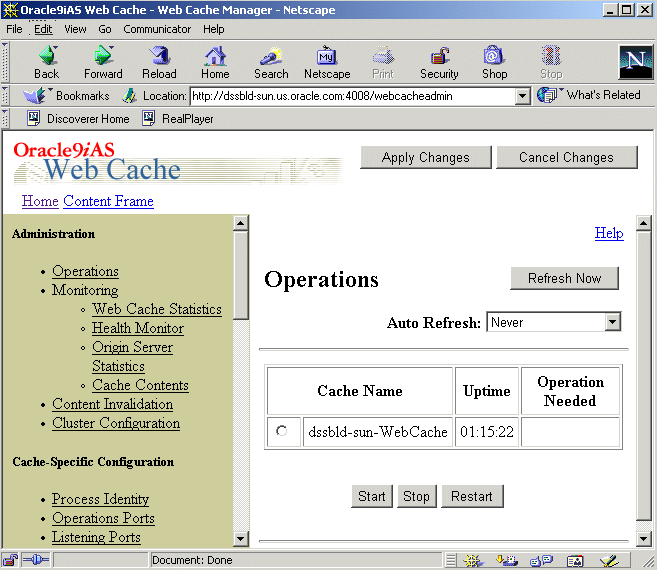Open the Help menu in the menu bar

click(214, 29)
